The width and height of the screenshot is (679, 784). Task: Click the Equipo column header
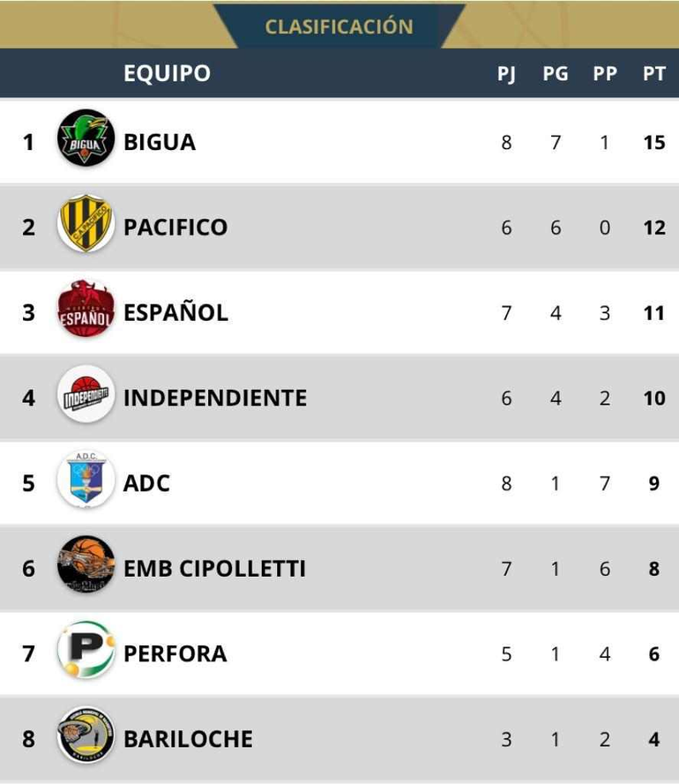(x=167, y=73)
